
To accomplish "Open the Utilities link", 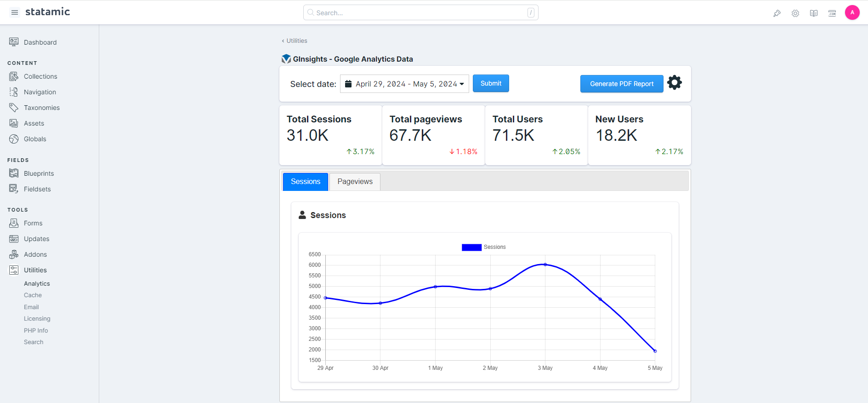I will (35, 270).
